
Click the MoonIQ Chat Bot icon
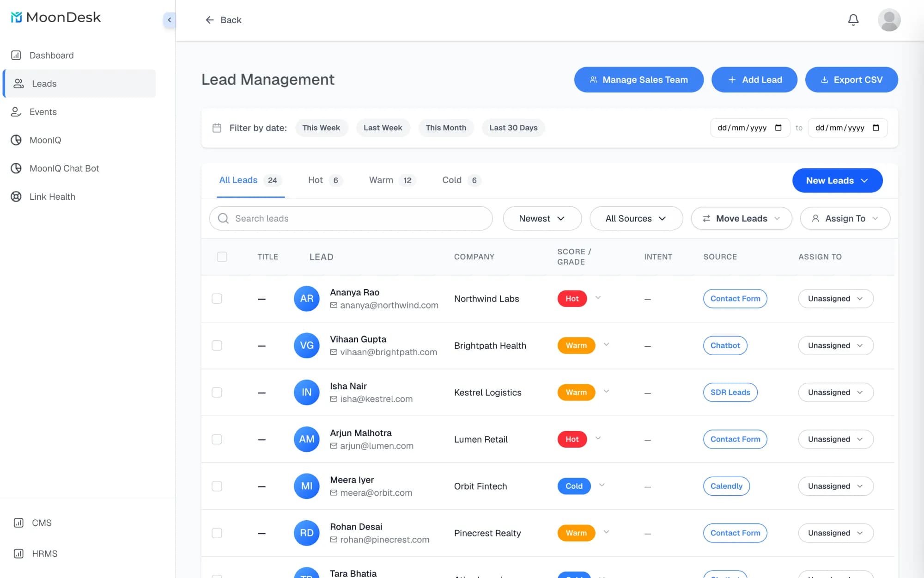click(x=16, y=168)
